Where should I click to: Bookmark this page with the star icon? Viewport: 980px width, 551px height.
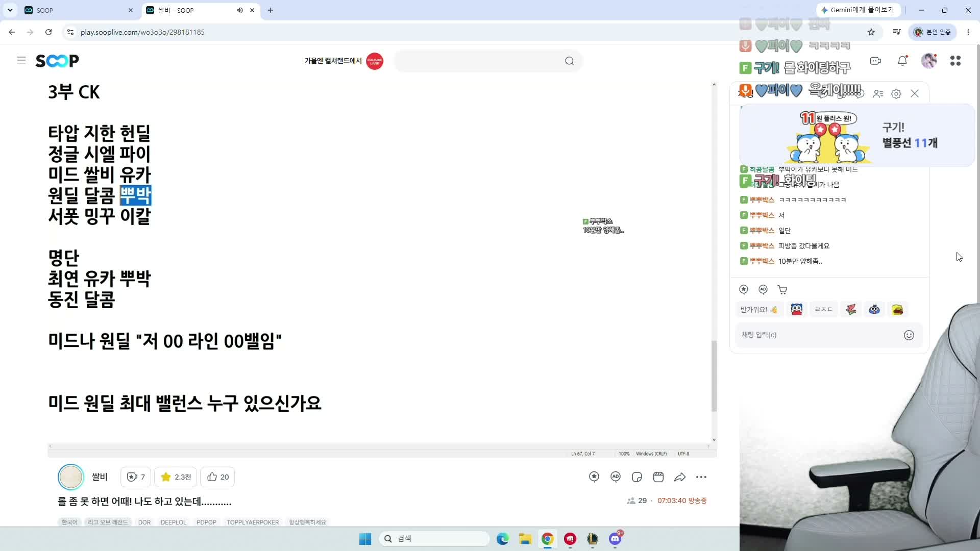click(x=871, y=32)
